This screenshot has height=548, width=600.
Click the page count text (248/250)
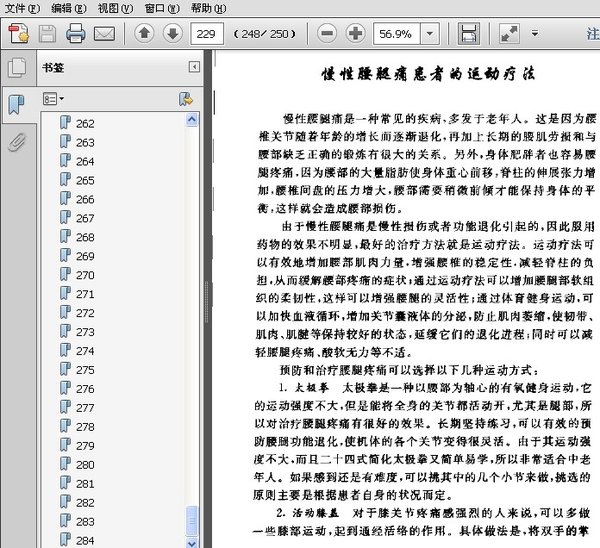point(264,34)
